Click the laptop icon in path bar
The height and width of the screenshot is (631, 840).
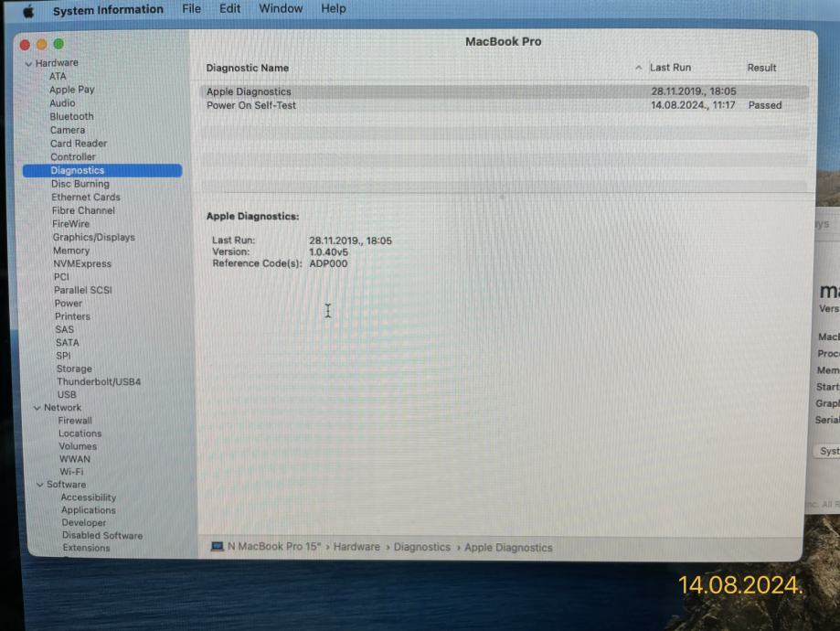click(x=217, y=547)
